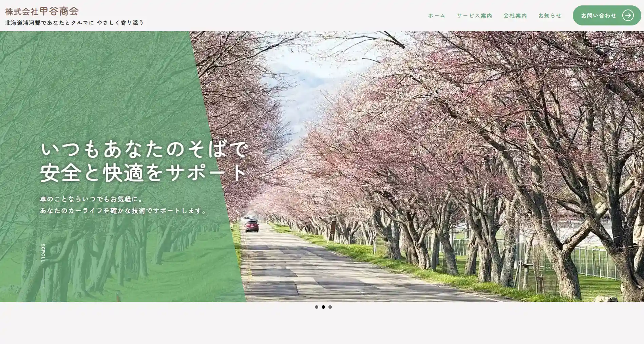Click the 株式会社甲谷商会 logo
644x344 pixels.
point(42,11)
